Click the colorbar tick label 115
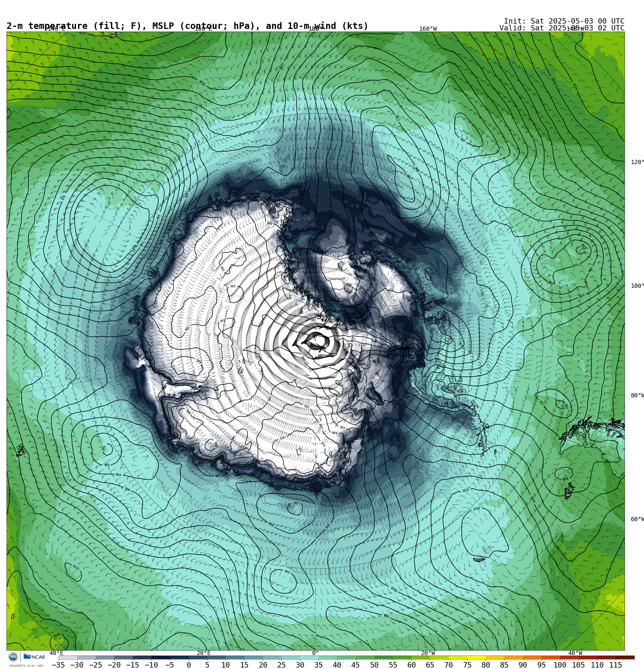 coord(615,665)
